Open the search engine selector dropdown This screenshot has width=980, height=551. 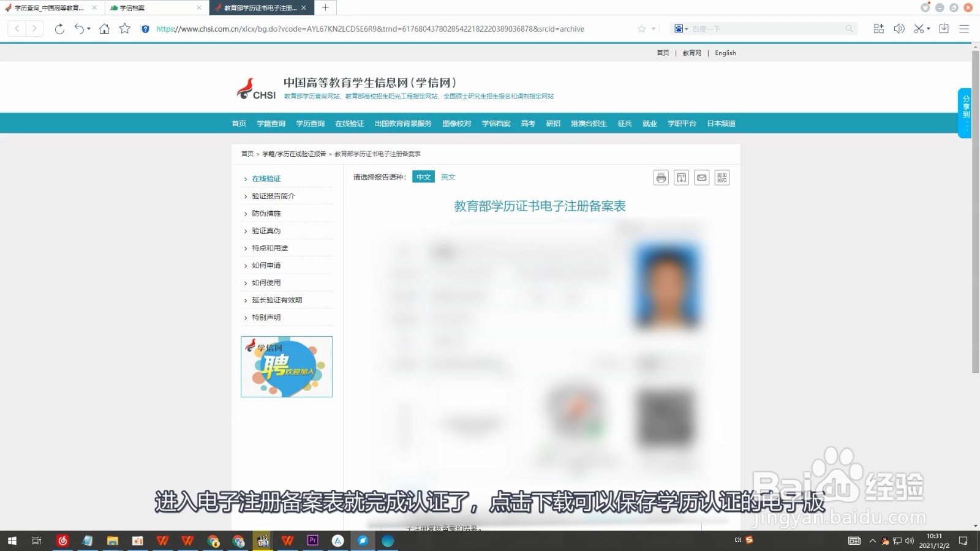click(681, 29)
